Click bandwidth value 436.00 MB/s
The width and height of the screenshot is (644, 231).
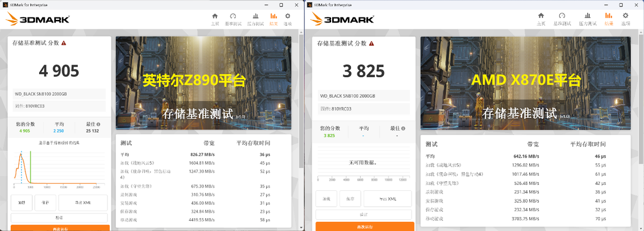tap(203, 203)
